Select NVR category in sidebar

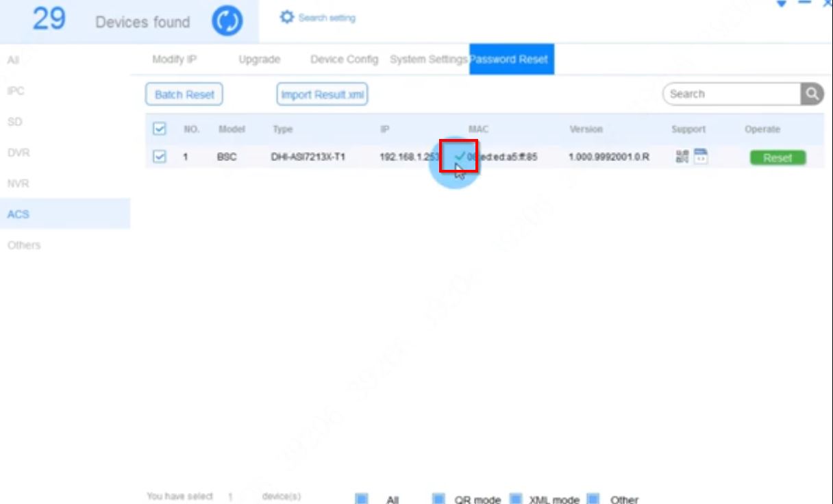18,184
